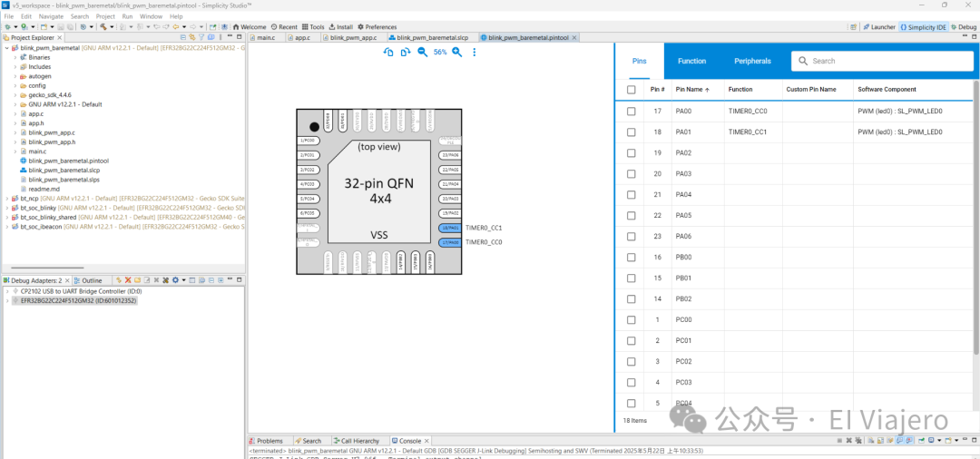This screenshot has height=459, width=980.
Task: Expand the bt_soc_ibeacon project
Action: pyautogui.click(x=7, y=227)
